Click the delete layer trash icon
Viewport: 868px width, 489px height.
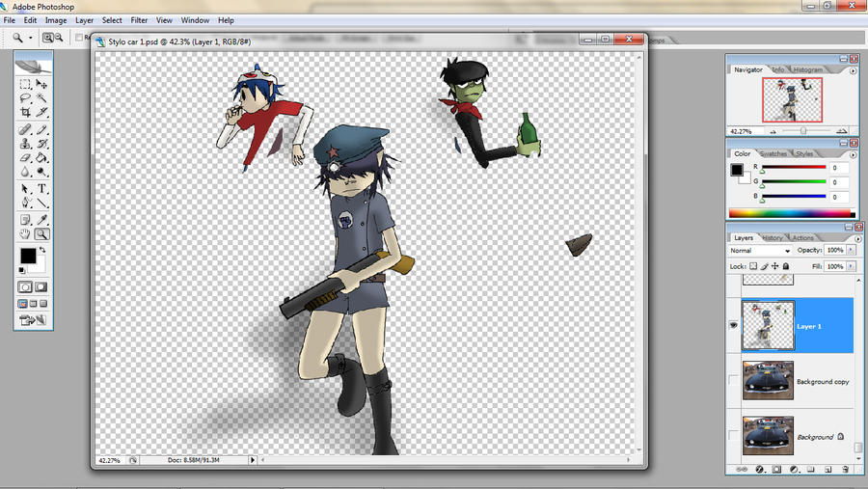(x=845, y=469)
